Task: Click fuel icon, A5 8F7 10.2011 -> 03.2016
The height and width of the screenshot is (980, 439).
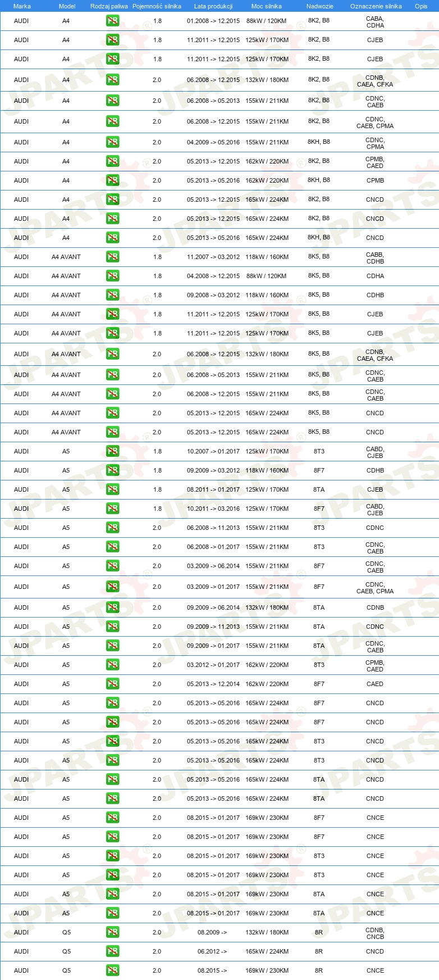Action: tap(112, 509)
